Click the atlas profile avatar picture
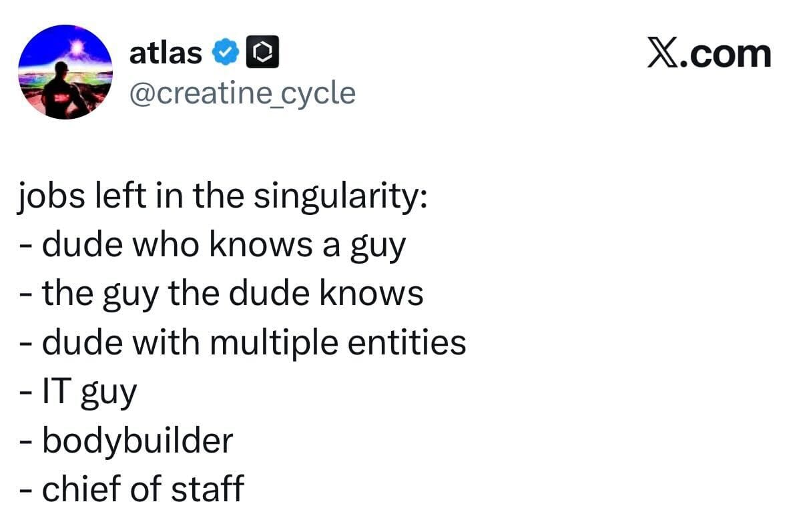805x532 pixels. (65, 72)
